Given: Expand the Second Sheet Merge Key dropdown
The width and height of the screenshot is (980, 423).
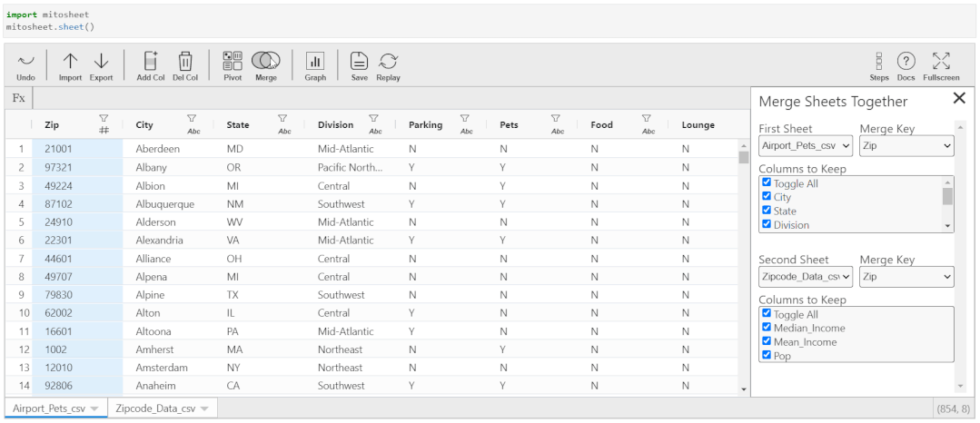Looking at the screenshot, I should click(x=906, y=276).
